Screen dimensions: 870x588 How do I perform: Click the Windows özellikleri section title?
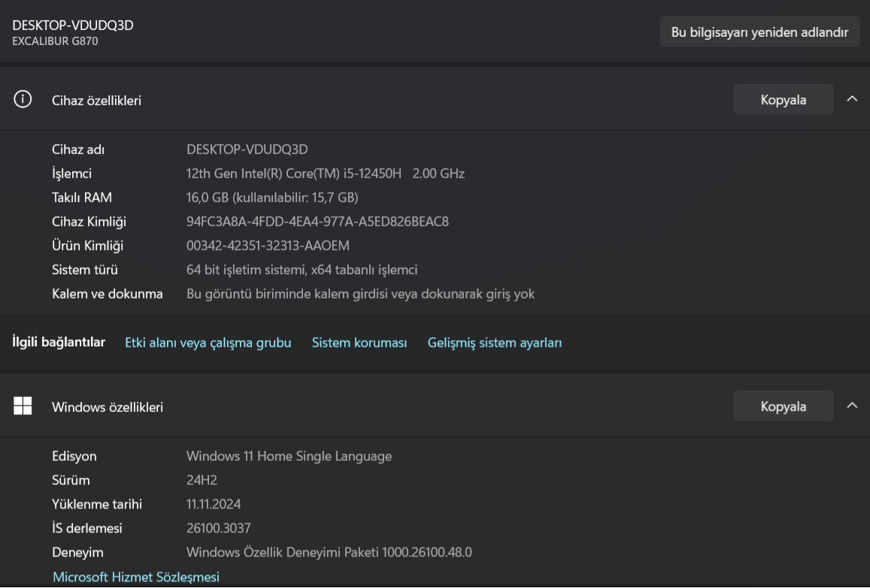coord(108,407)
